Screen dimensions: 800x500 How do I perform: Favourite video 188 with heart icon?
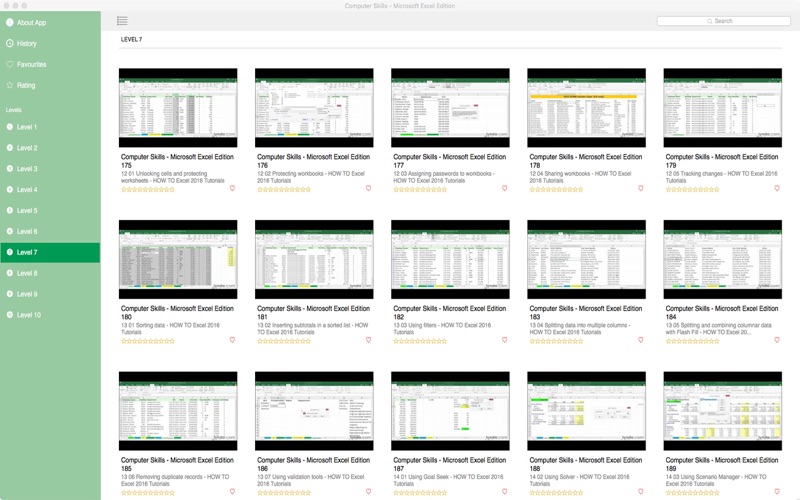coord(641,491)
